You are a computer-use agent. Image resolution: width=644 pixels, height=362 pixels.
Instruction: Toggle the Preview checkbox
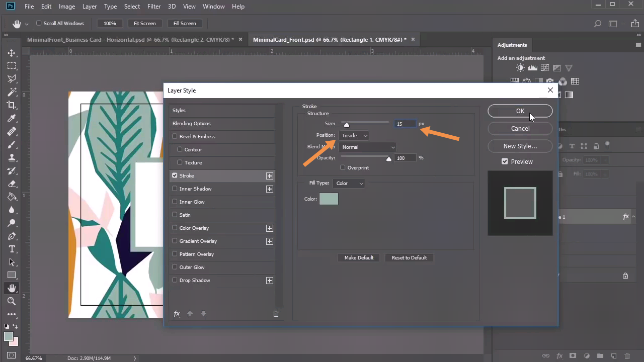(505, 161)
